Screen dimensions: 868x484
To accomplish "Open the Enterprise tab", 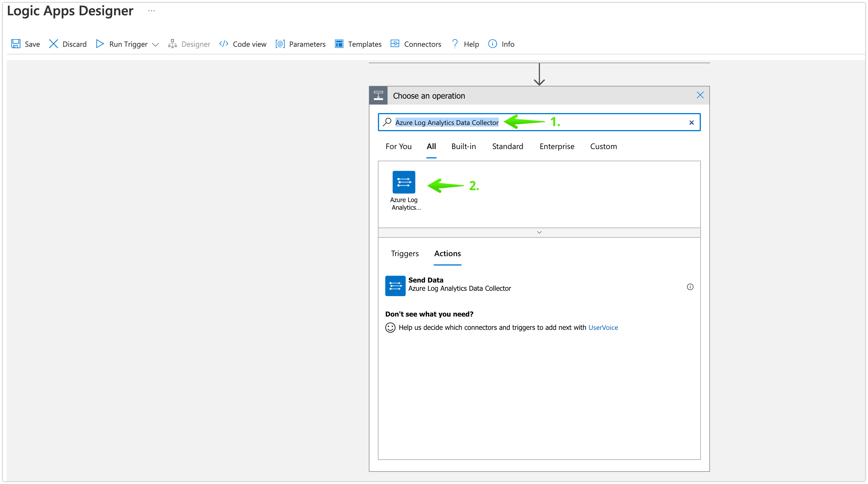I will pyautogui.click(x=557, y=146).
